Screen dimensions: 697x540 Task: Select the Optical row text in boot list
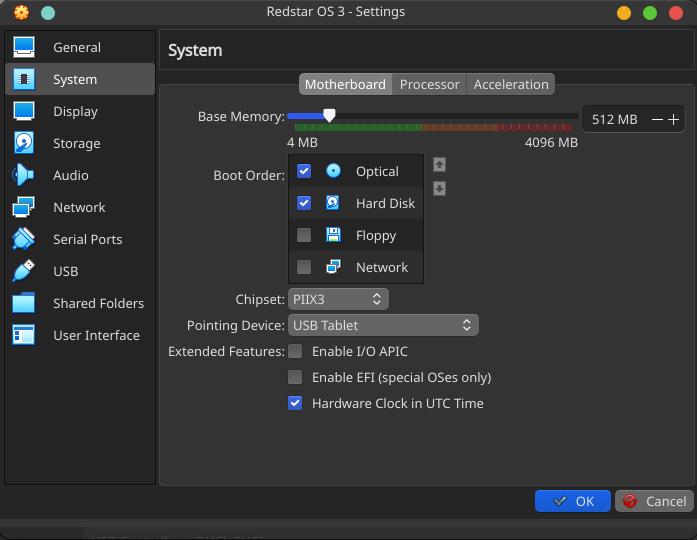[x=377, y=171]
